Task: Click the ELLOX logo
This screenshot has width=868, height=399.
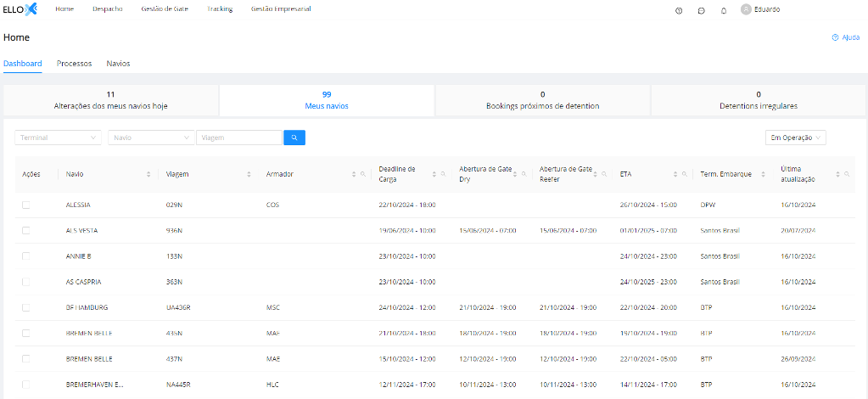Action: pyautogui.click(x=19, y=9)
